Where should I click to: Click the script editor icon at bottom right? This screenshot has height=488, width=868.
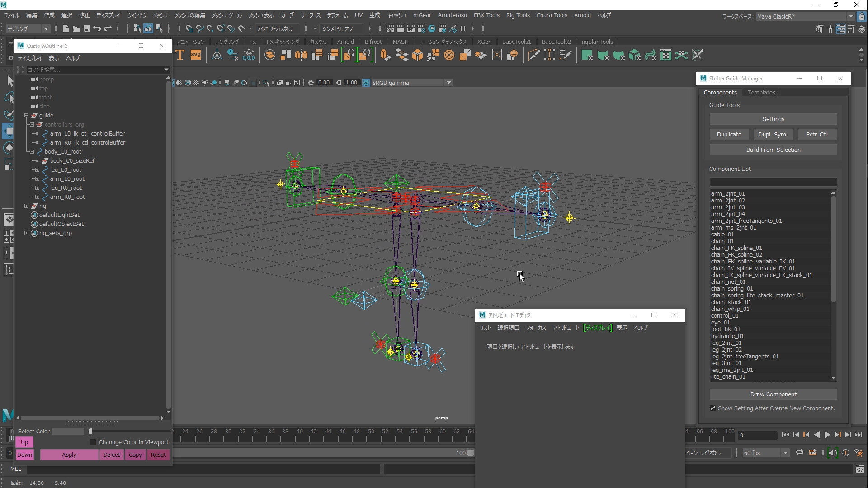(859, 469)
